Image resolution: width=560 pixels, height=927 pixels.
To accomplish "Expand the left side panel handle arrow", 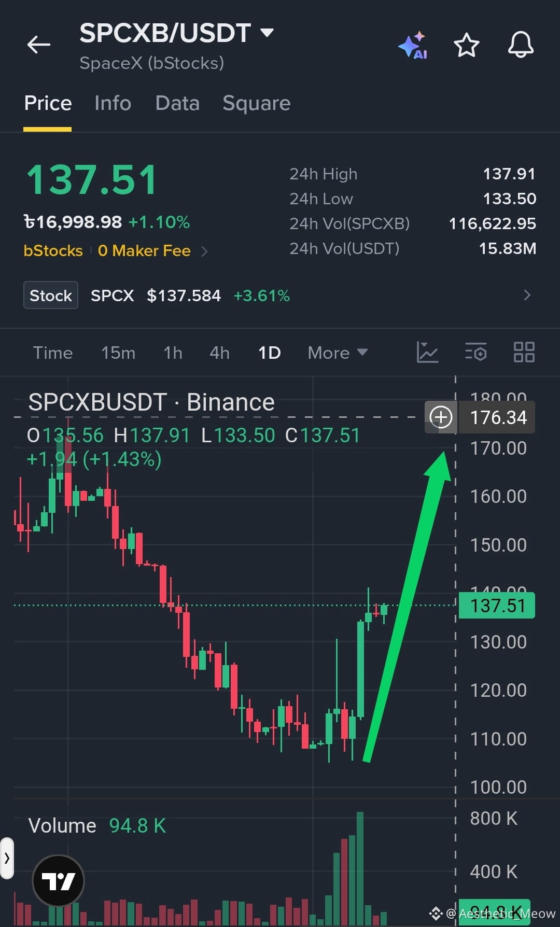I will (x=7, y=858).
